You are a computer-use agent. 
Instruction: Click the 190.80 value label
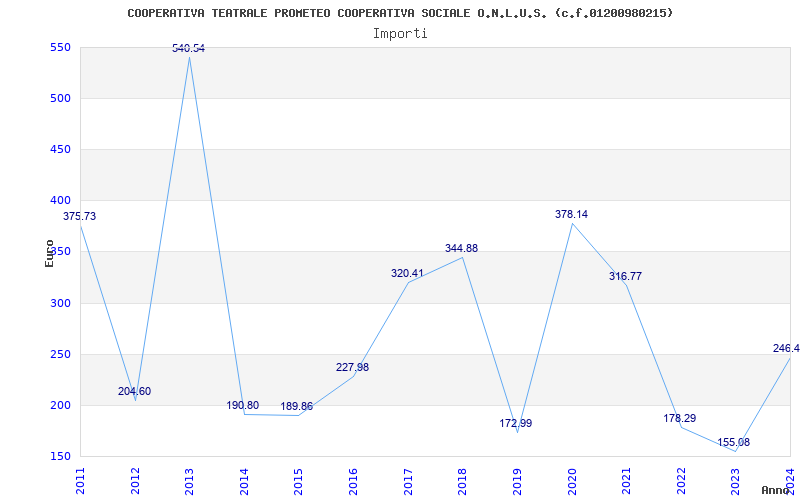click(x=243, y=405)
